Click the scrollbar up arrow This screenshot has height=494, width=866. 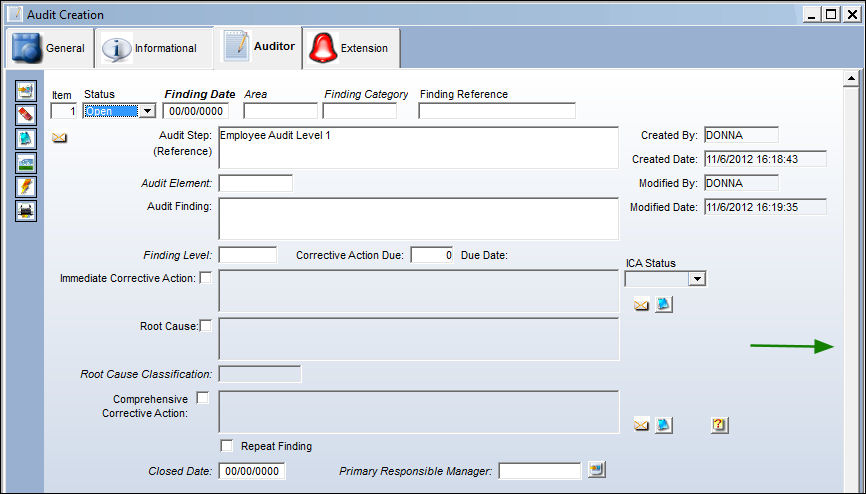tap(851, 79)
